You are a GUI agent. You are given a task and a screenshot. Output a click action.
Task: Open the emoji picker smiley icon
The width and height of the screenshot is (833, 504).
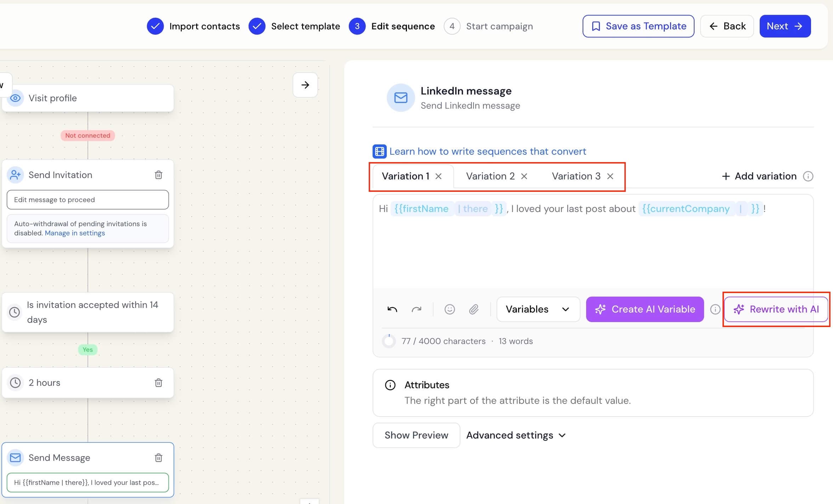coord(449,309)
